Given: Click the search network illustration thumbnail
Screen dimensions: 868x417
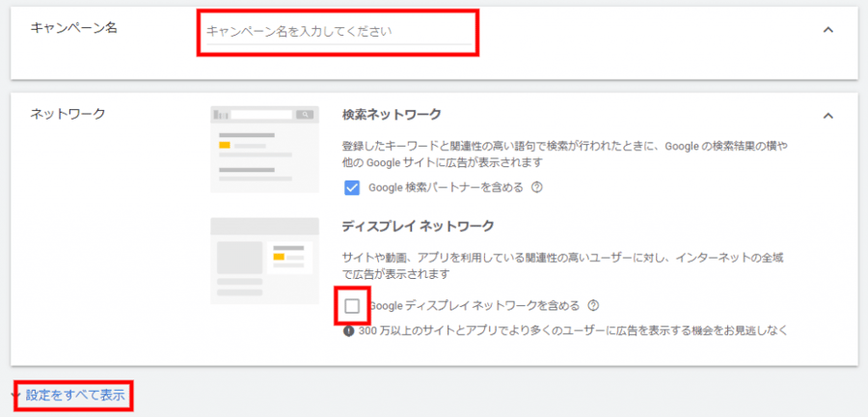Looking at the screenshot, I should coord(264,150).
